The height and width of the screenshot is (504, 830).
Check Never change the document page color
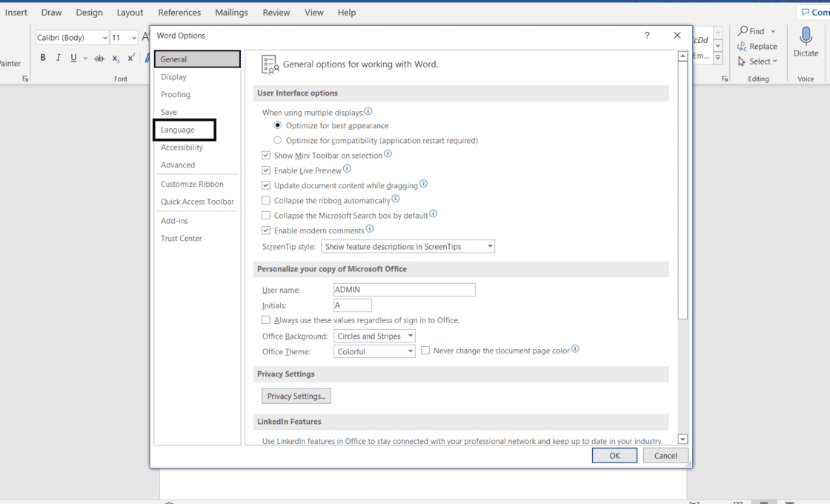[x=425, y=351]
